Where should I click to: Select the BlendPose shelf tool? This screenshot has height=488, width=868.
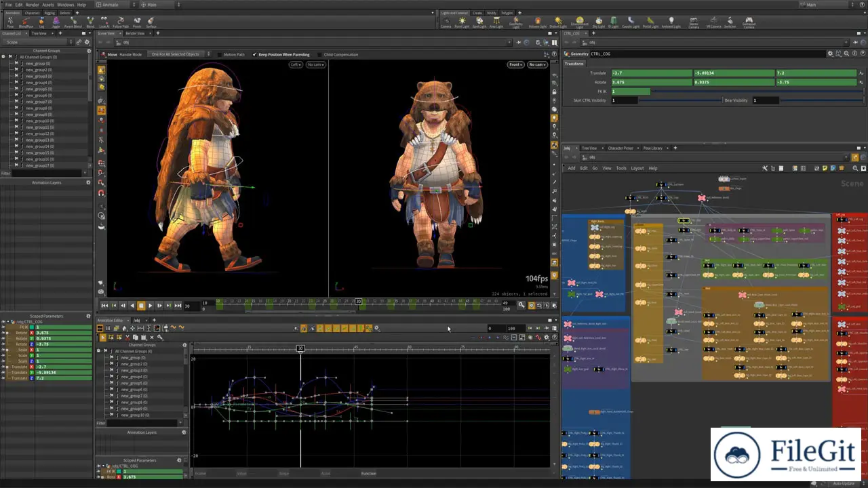pyautogui.click(x=27, y=22)
